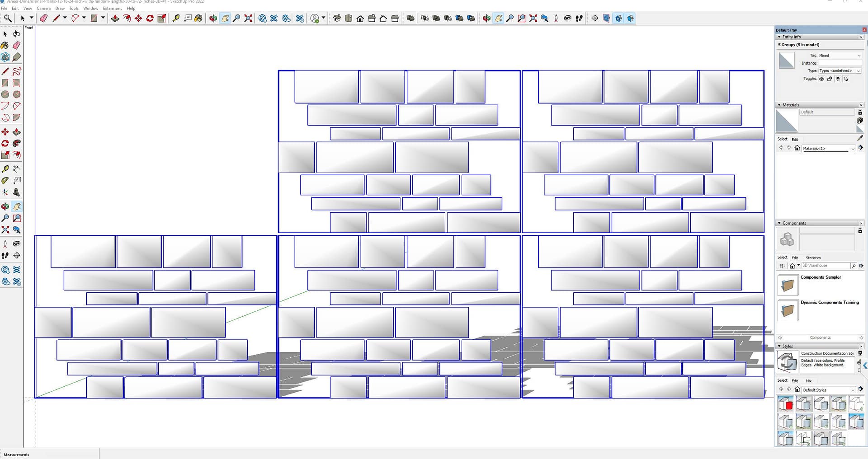The width and height of the screenshot is (868, 459).
Task: Open the Tag dropdown showing Mixed
Action: point(840,56)
